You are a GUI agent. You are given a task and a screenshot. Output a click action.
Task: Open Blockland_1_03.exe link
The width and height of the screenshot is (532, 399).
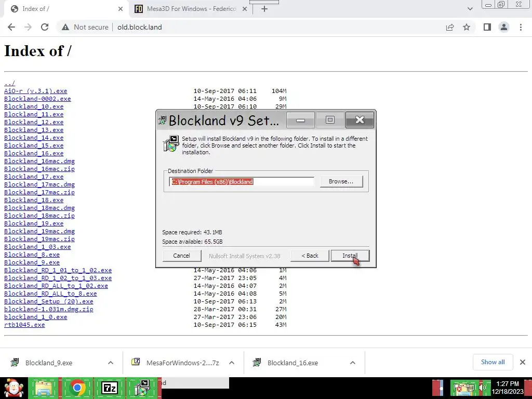pos(37,247)
